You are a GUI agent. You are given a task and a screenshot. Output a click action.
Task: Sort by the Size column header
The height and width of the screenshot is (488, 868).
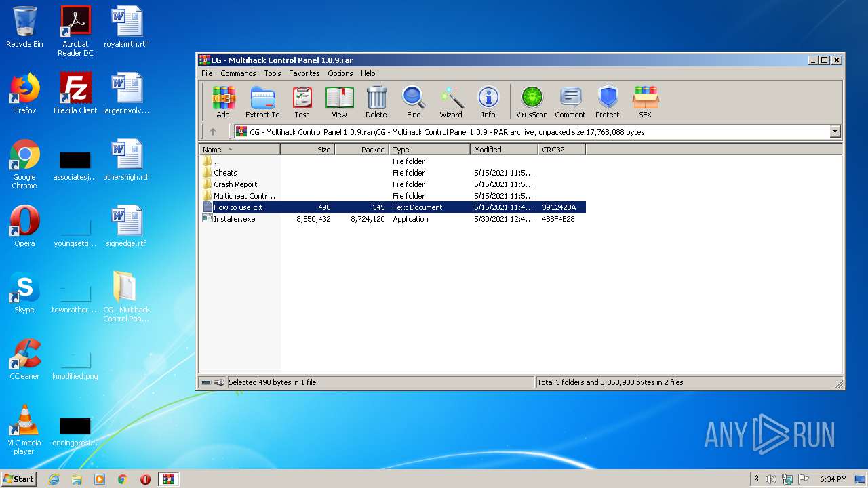pyautogui.click(x=307, y=150)
